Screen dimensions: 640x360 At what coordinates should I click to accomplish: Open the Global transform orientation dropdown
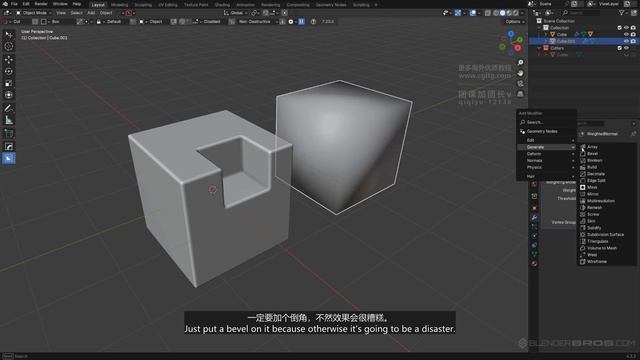[x=236, y=13]
